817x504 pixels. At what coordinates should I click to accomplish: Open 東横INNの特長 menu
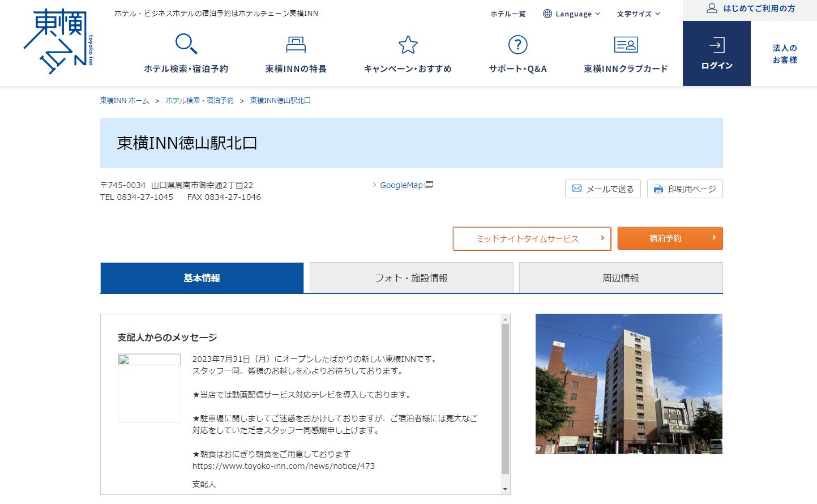(x=296, y=69)
